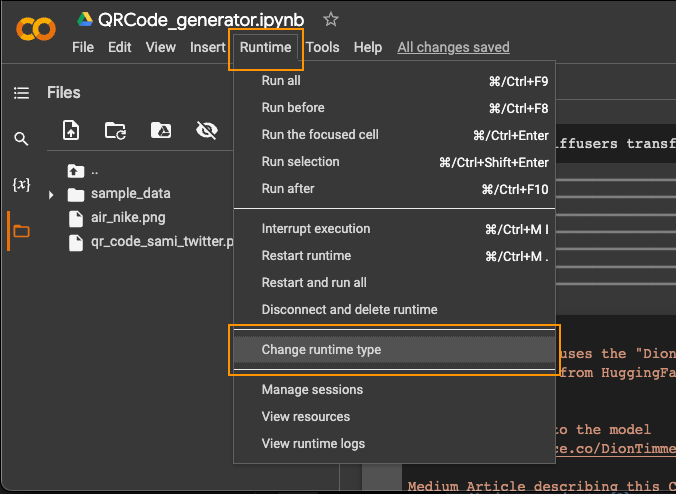Select the Files folder sidebar icon

(x=21, y=231)
